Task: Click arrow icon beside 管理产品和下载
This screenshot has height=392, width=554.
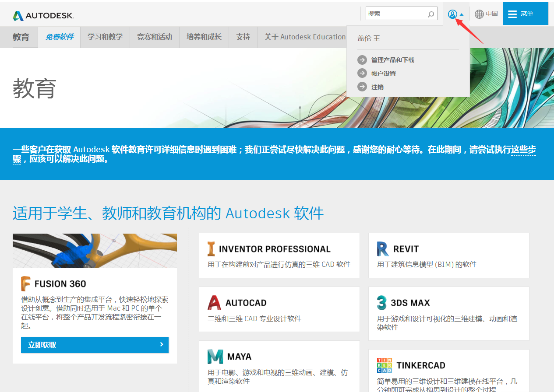Action: click(x=362, y=60)
